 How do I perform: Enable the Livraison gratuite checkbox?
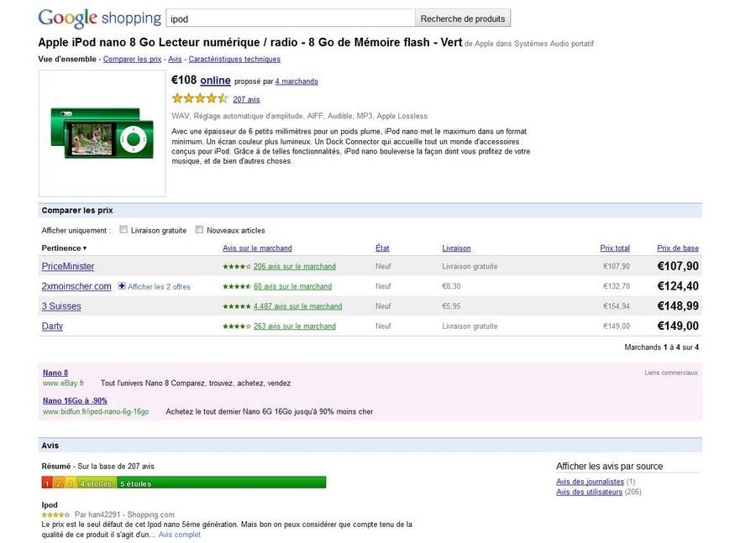[x=123, y=230]
